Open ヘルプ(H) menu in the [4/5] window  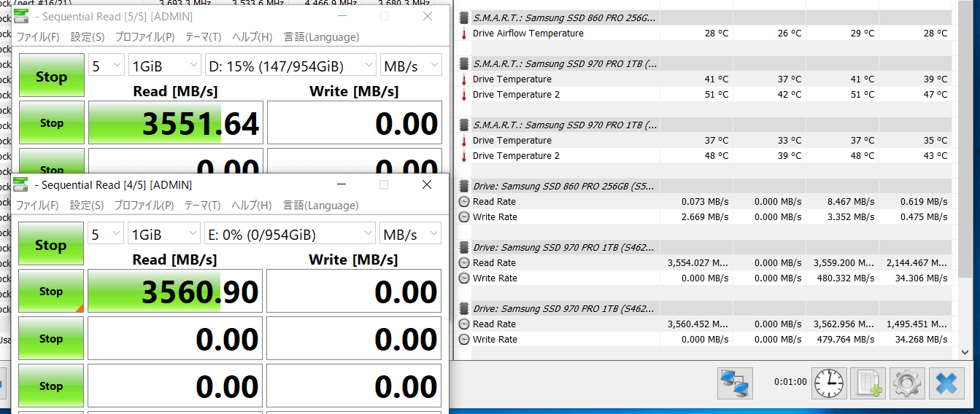point(252,206)
